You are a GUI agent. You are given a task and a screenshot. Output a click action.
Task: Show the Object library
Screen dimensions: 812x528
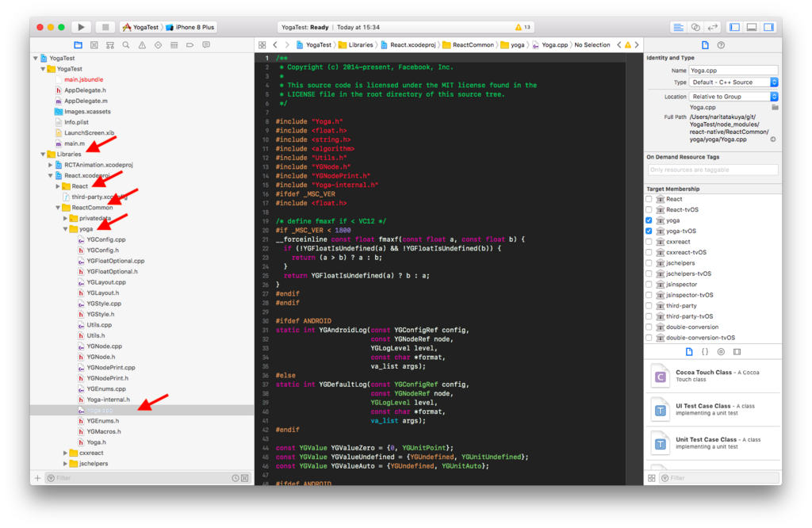[x=721, y=351]
